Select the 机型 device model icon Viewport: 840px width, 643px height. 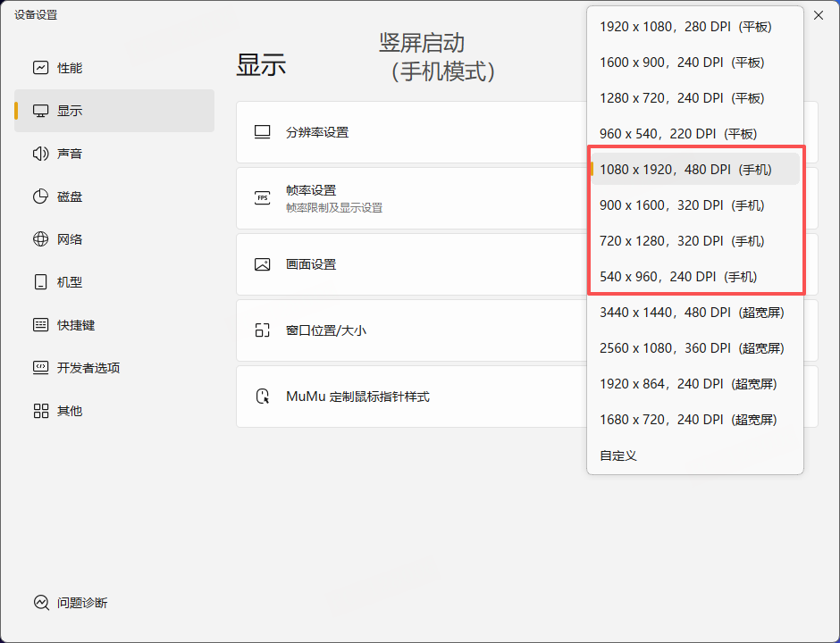[41, 282]
